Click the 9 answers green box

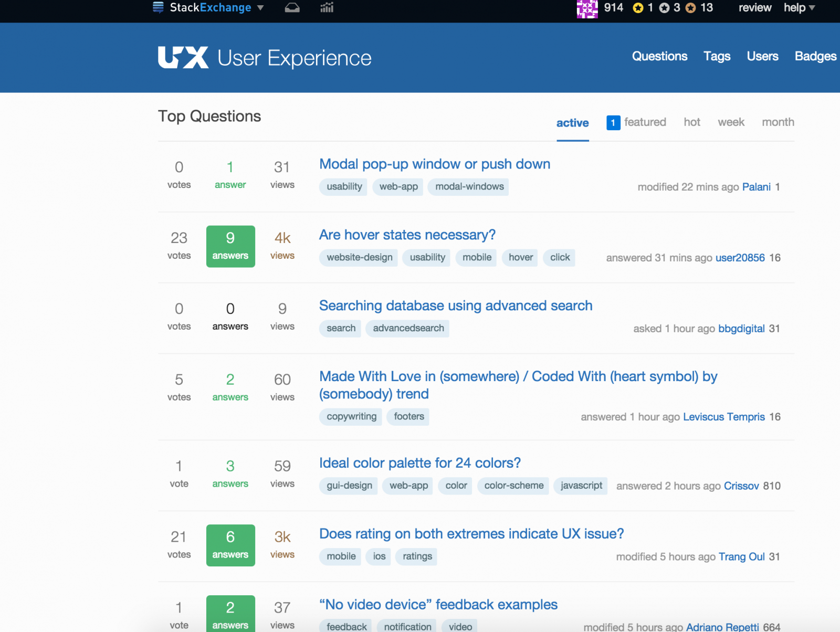tap(230, 246)
